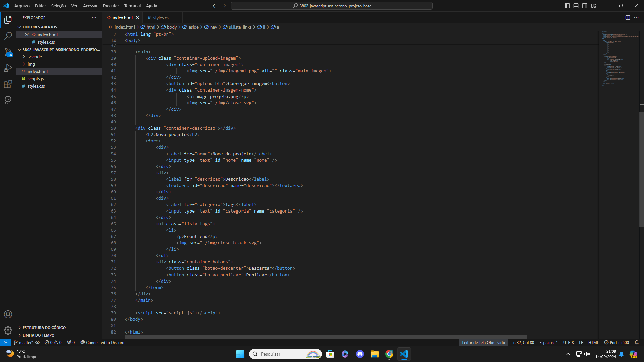The image size is (644, 362).
Task: Open the Accounts icon in activity bar
Action: pos(8,314)
